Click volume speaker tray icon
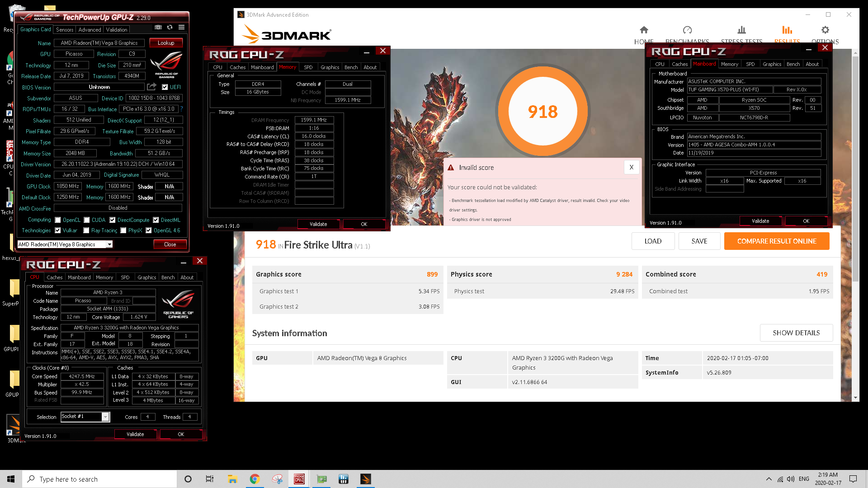868x488 pixels. click(x=791, y=479)
